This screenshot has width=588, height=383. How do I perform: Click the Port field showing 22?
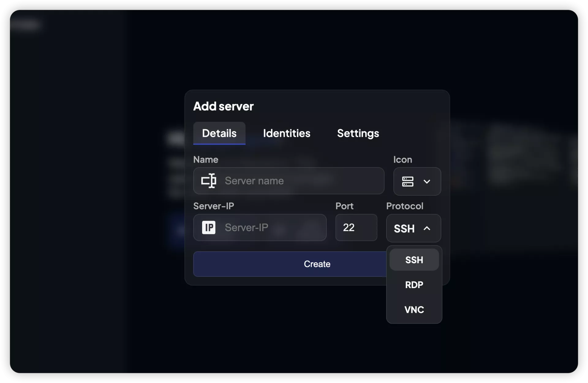pyautogui.click(x=356, y=227)
